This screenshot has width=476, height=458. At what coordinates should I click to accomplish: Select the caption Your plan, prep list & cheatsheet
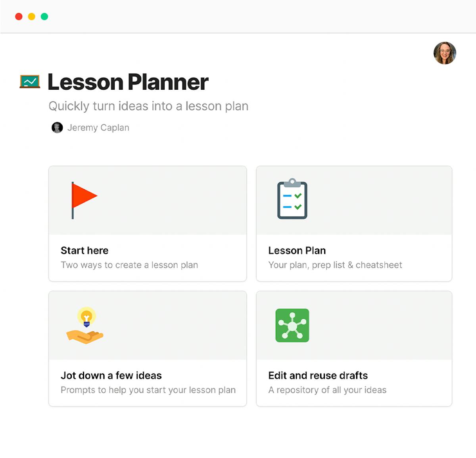[335, 265]
